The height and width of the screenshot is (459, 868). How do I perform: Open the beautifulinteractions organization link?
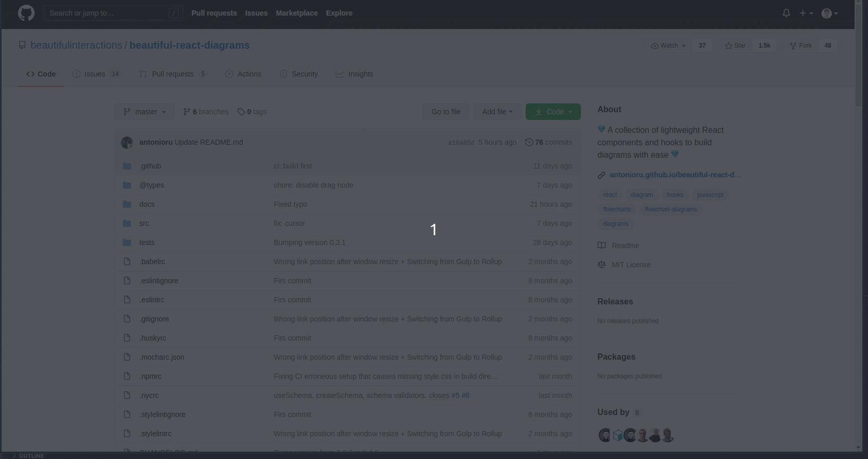point(76,45)
